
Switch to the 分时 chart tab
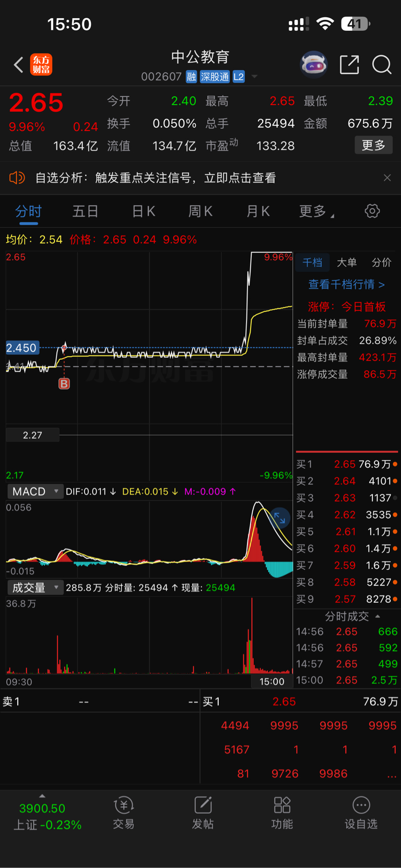[x=28, y=212]
